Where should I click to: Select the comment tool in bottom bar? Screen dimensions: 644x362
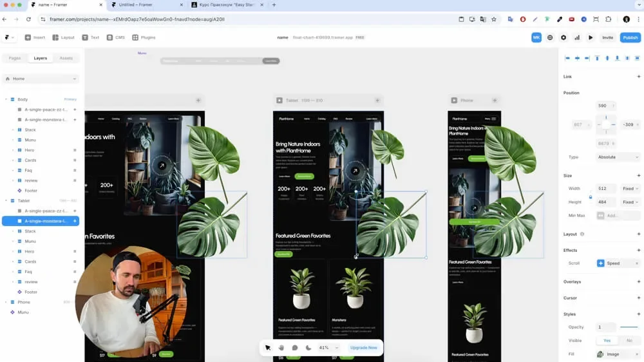[x=295, y=348]
